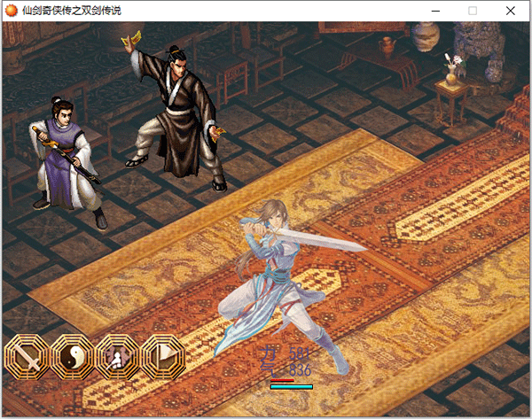The image size is (532, 419).
Task: Choose the character-silhouette octagon command icon
Action: pyautogui.click(x=118, y=357)
